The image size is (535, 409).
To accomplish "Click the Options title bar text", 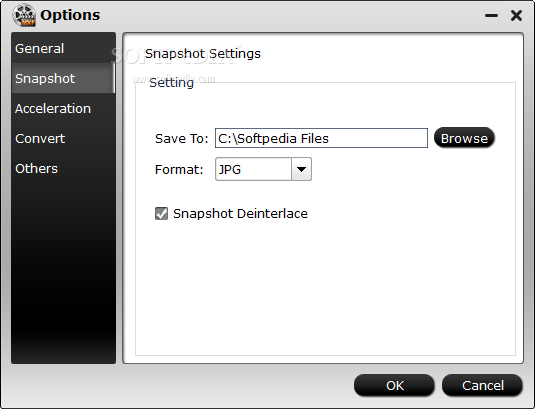I will 70,15.
